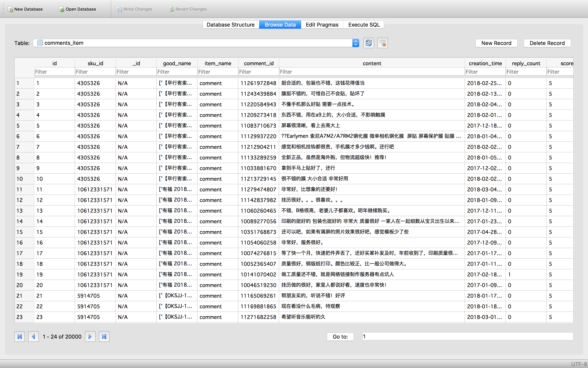Click the Filter field under sku_id column
The image size is (588, 368).
(x=95, y=72)
